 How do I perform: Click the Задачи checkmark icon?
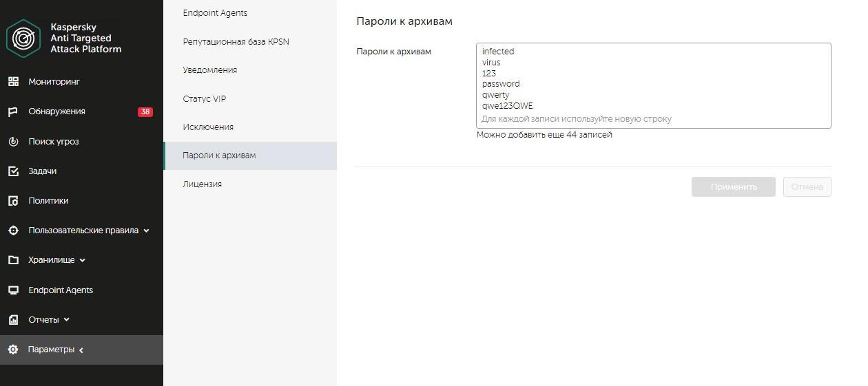click(13, 171)
